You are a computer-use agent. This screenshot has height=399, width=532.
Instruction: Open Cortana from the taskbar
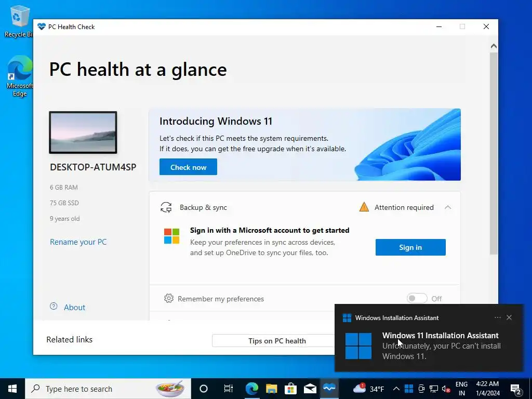pos(203,389)
